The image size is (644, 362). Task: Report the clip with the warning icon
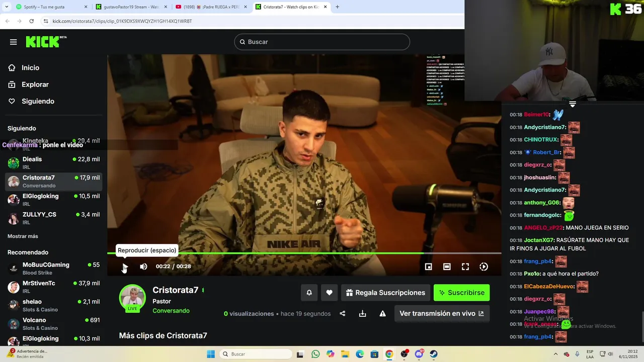coord(382,314)
